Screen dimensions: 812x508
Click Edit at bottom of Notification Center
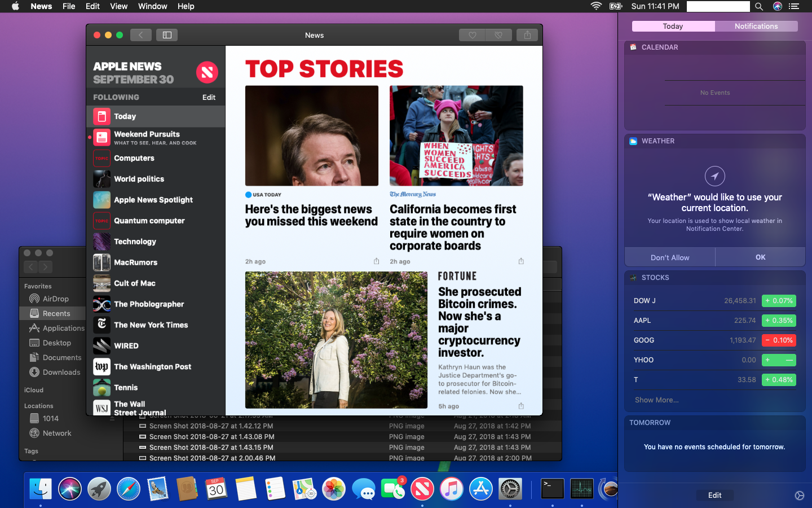point(715,495)
